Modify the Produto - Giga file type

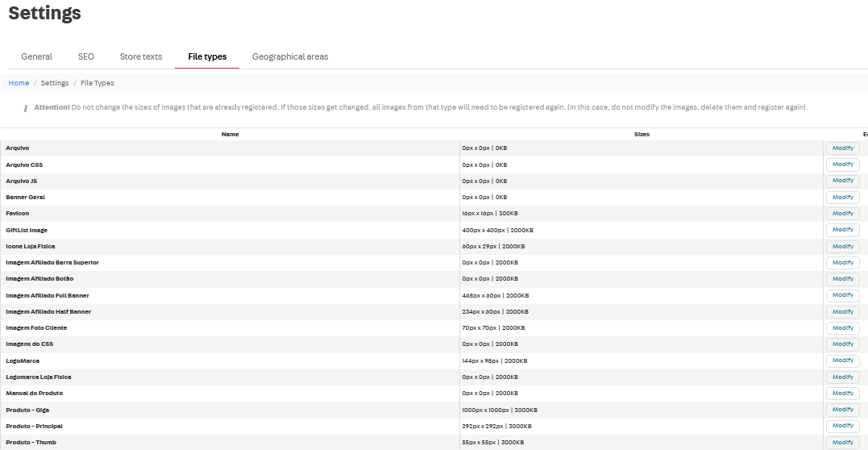pyautogui.click(x=842, y=410)
